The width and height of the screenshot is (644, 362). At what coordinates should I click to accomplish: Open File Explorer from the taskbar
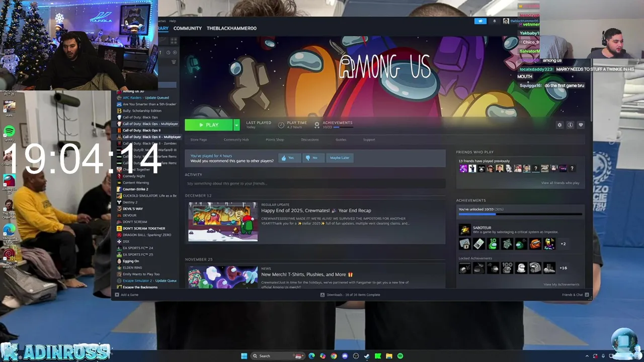(389, 356)
